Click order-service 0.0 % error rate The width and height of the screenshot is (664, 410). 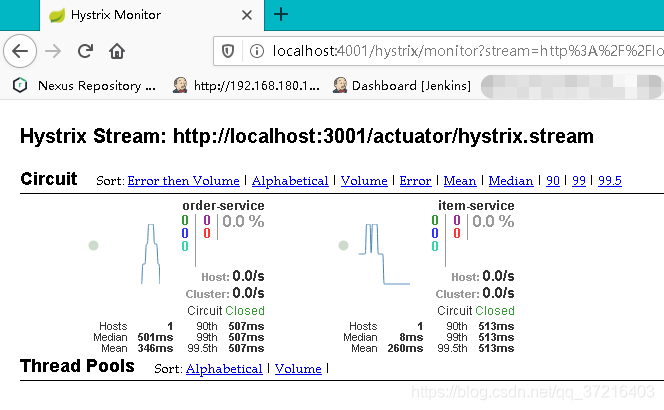(243, 222)
